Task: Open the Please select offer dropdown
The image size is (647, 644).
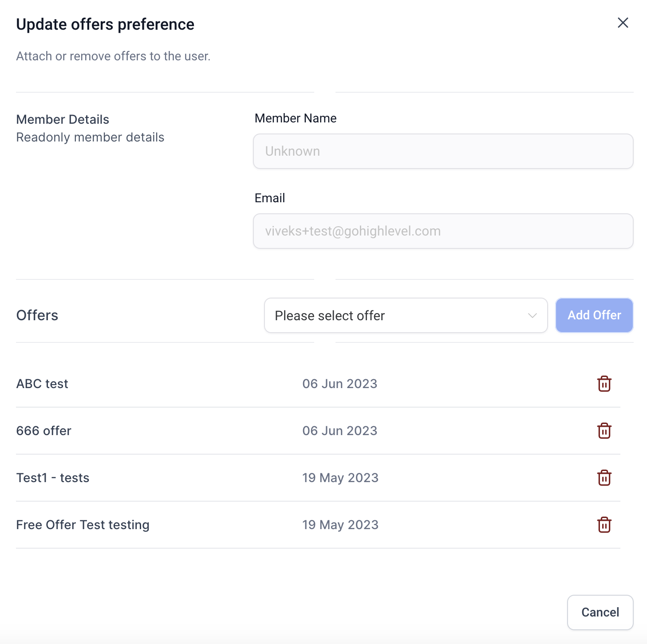Action: coord(406,315)
